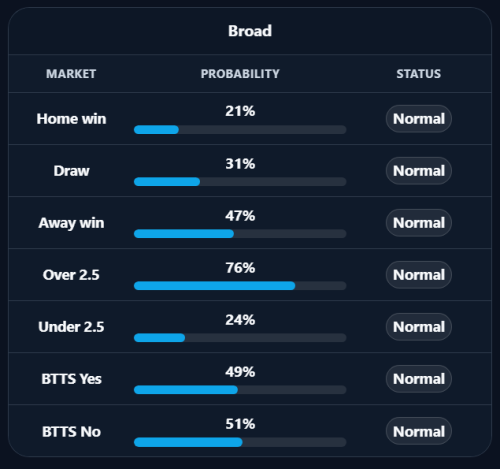The width and height of the screenshot is (500, 469).
Task: Click the BTTS No probability bar
Action: [x=240, y=442]
